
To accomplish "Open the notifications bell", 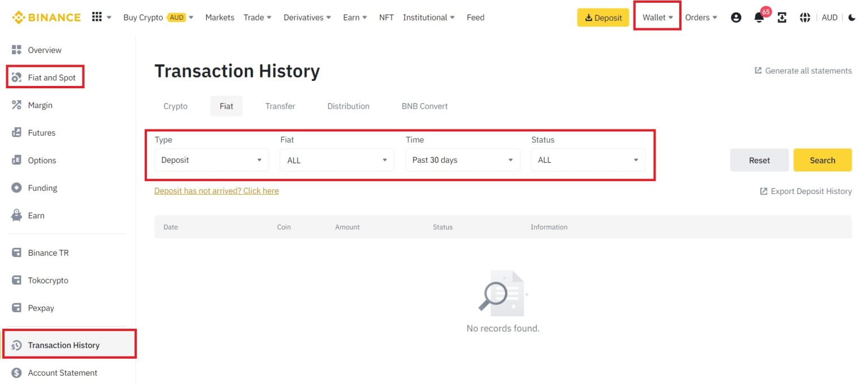I will point(758,18).
